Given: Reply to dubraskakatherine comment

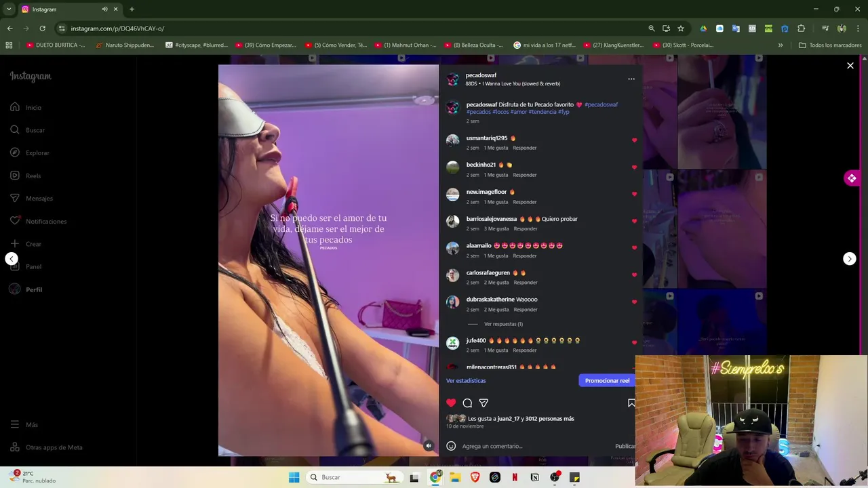Looking at the screenshot, I should 525,310.
